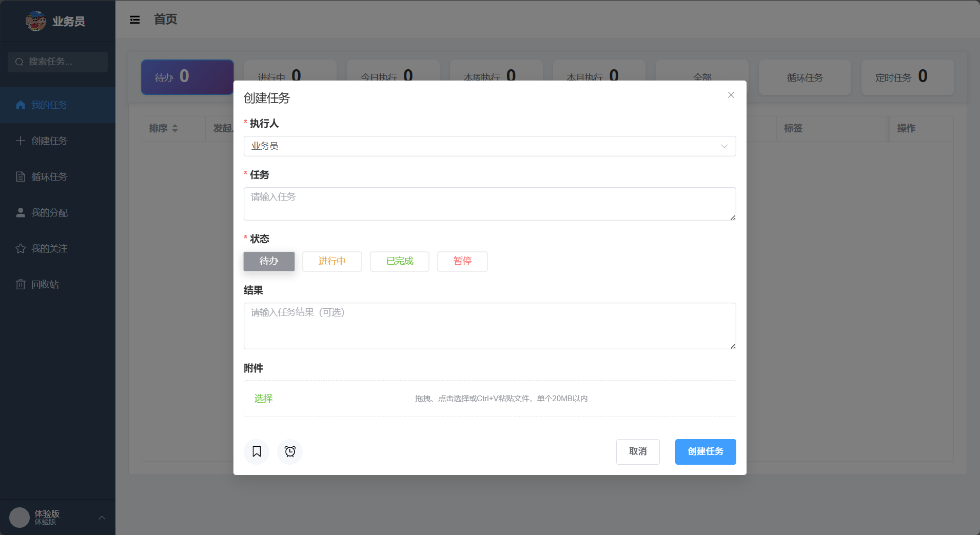The image size is (980, 535).
Task: Select the 暂停 status option
Action: 462,262
